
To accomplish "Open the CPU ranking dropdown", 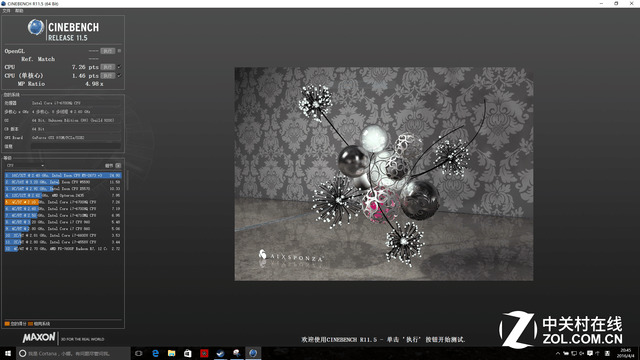I will tap(25, 166).
